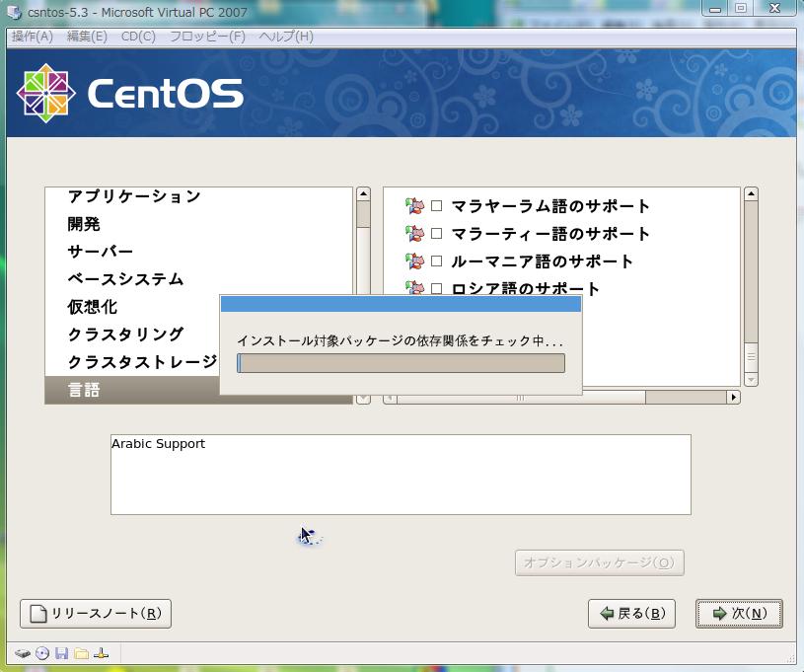Open the フロッピー(F) menu
This screenshot has width=804, height=672.
(x=207, y=37)
